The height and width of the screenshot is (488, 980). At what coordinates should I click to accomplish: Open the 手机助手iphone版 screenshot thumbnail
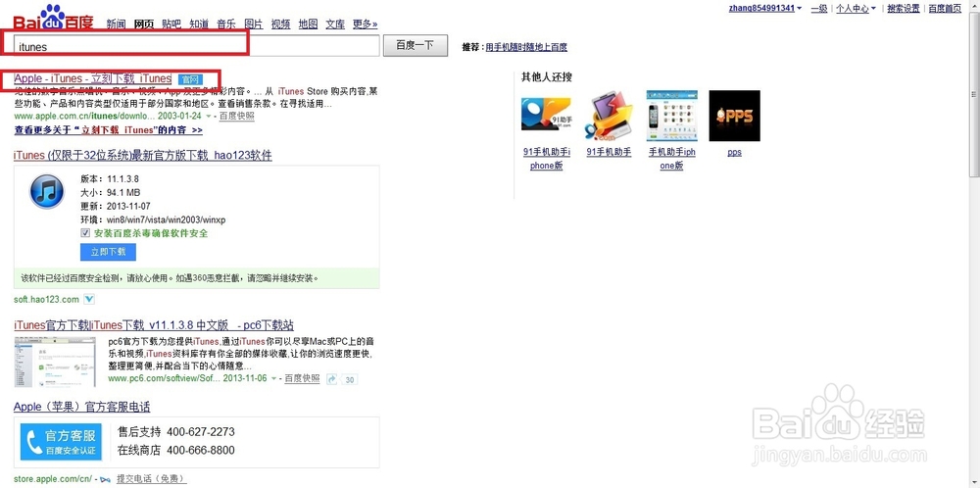[671, 116]
